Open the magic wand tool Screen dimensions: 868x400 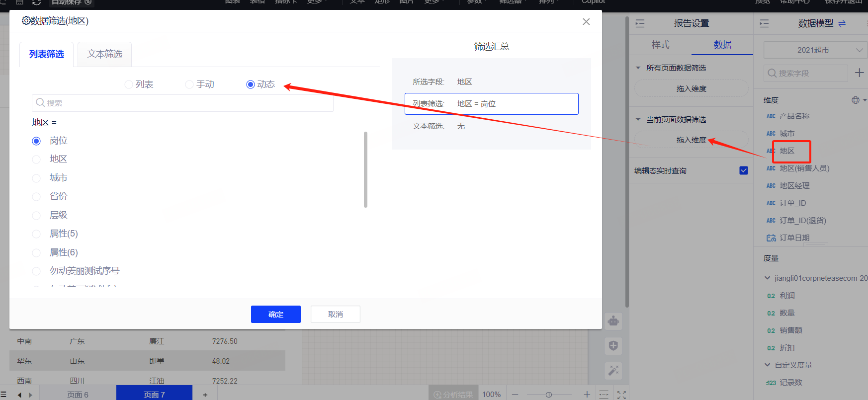click(x=613, y=371)
